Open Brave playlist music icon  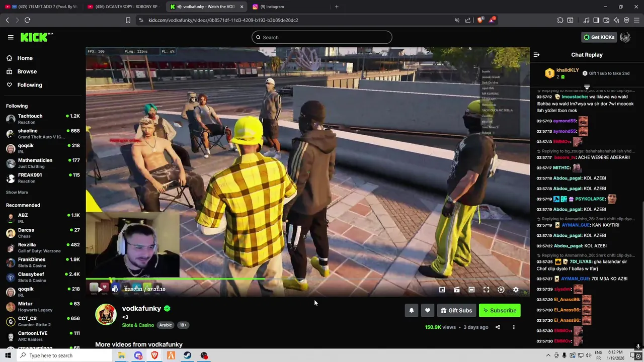pos(586,20)
